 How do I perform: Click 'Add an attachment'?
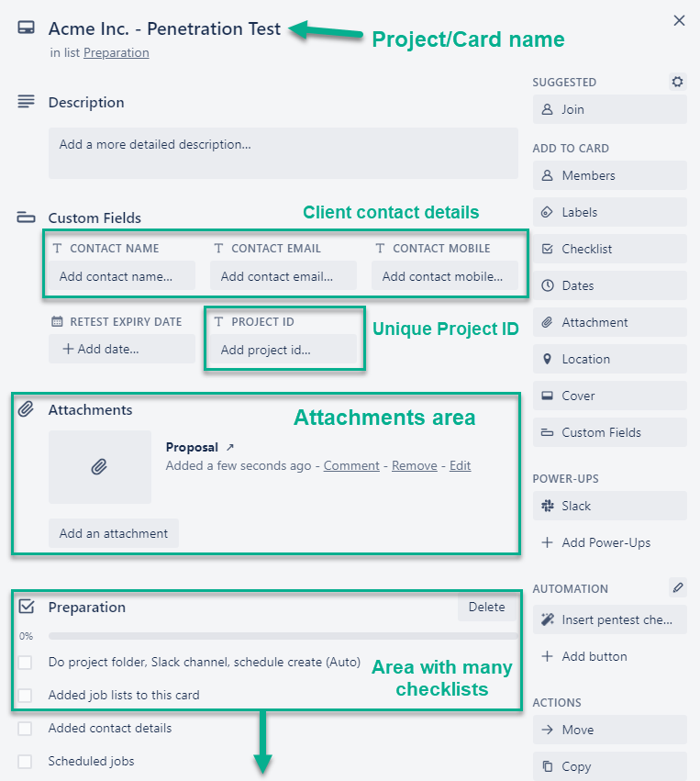(113, 533)
